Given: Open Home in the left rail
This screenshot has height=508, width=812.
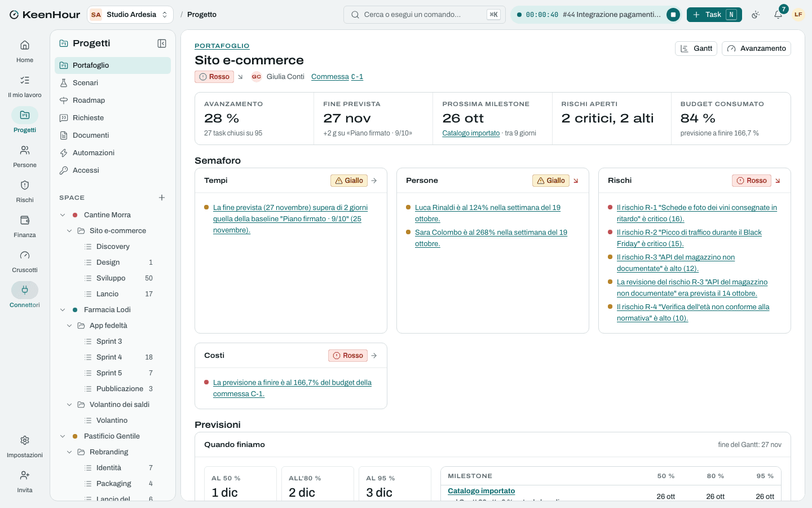Looking at the screenshot, I should [x=25, y=51].
